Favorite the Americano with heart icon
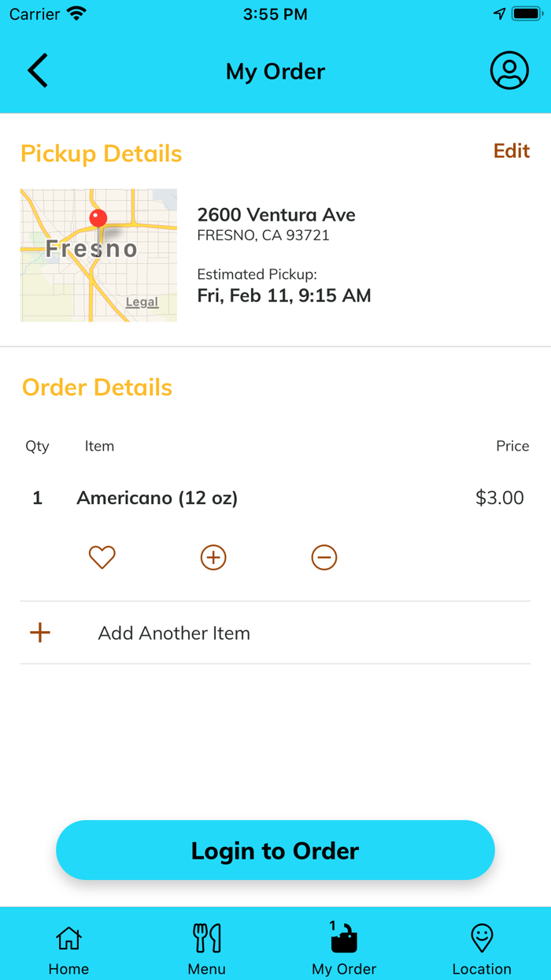 pyautogui.click(x=102, y=557)
